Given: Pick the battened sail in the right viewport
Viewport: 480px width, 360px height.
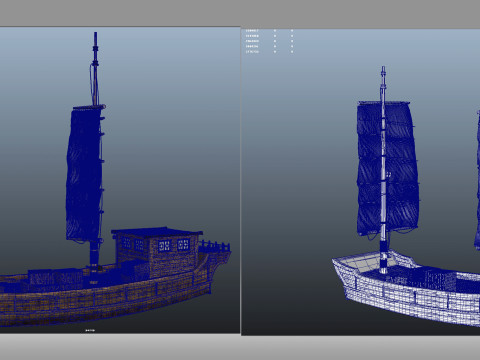Looking at the screenshot, I should click(x=388, y=168).
